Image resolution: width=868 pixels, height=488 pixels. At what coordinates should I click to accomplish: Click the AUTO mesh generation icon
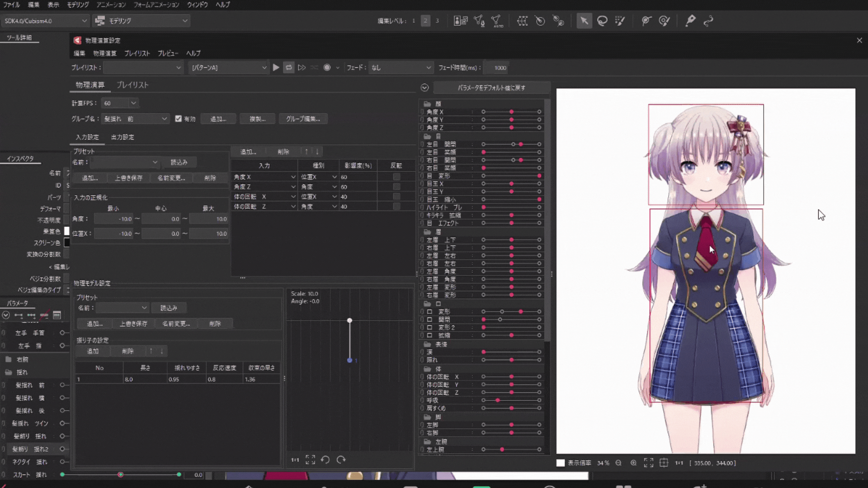497,21
